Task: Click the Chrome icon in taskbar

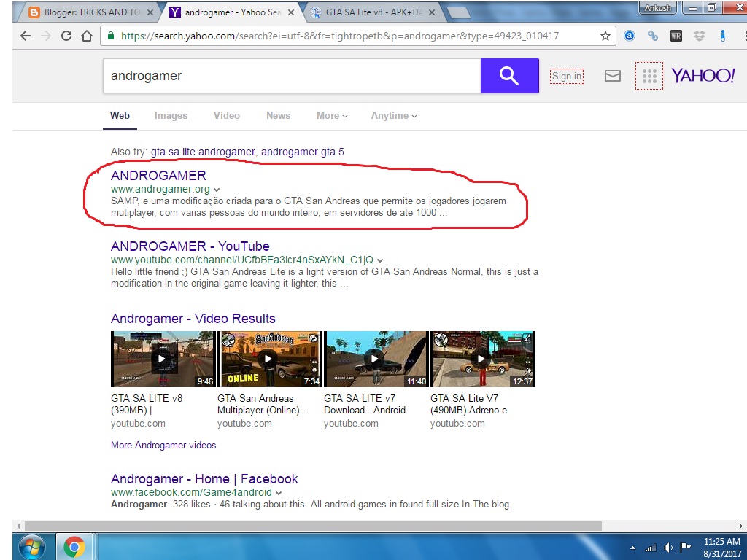Action: pyautogui.click(x=74, y=547)
